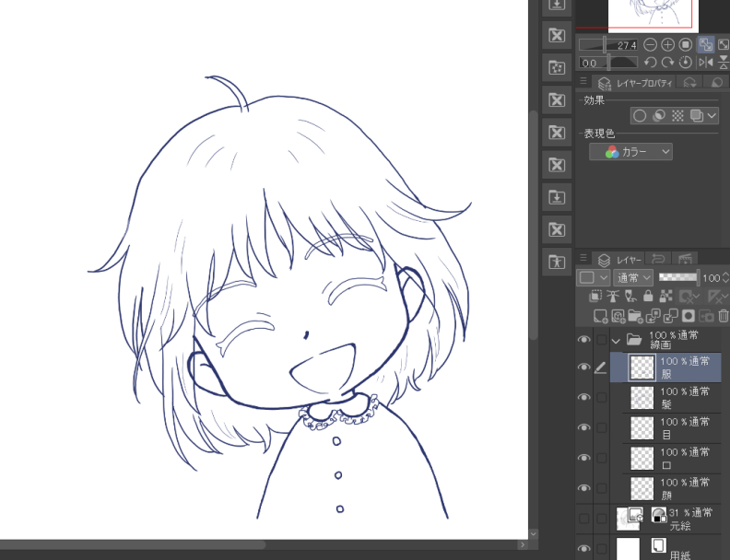Select the 目 layer
This screenshot has width=730, height=560.
click(x=682, y=427)
